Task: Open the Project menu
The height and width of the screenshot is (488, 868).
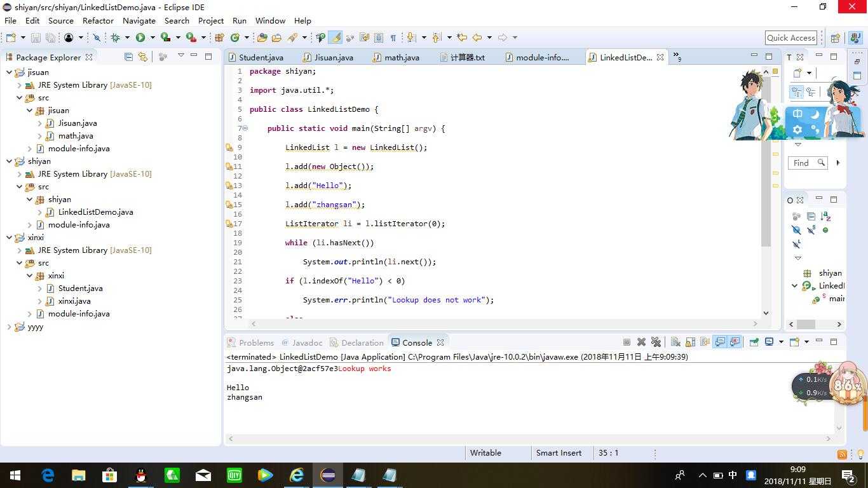Action: tap(211, 20)
